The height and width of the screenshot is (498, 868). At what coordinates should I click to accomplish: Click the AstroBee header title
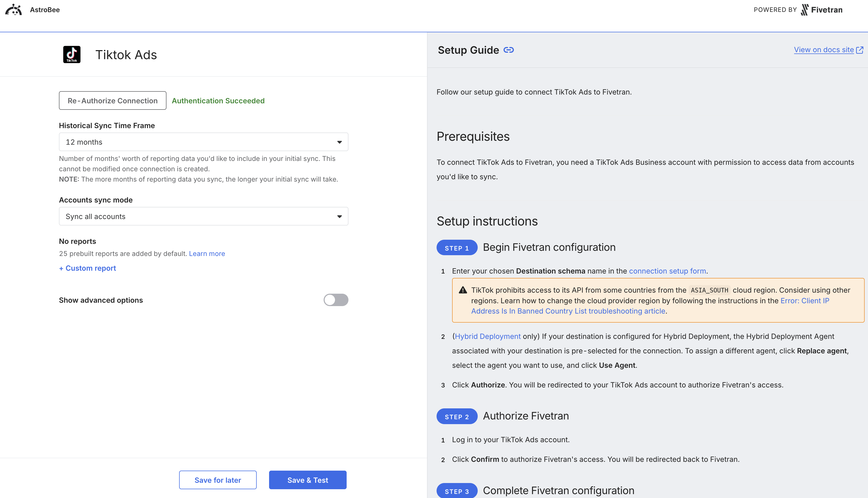tap(45, 10)
